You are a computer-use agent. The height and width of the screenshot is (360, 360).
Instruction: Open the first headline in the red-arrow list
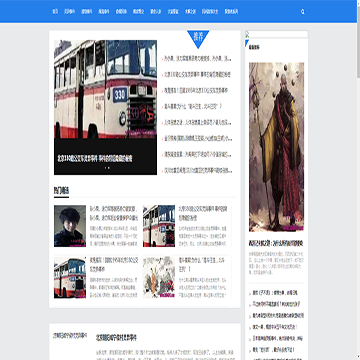point(198,59)
